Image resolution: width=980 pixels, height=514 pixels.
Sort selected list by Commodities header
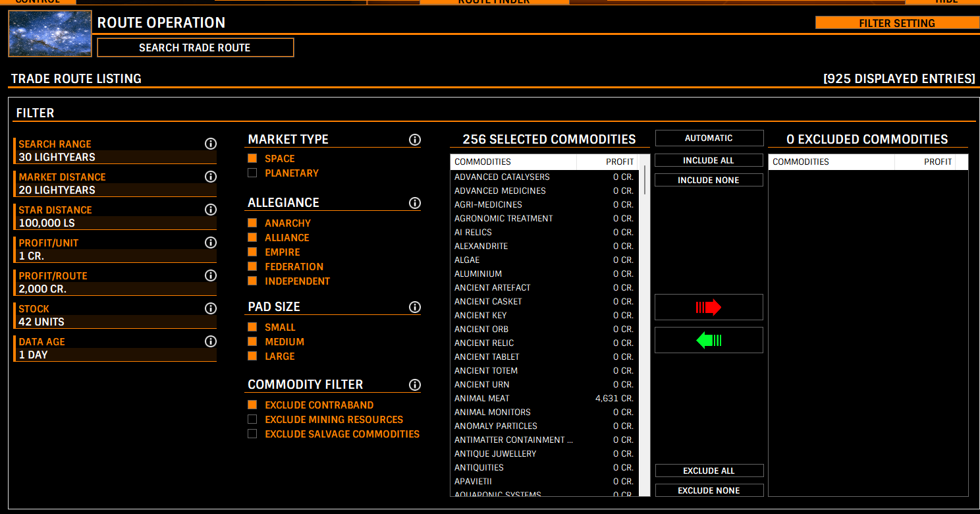513,161
